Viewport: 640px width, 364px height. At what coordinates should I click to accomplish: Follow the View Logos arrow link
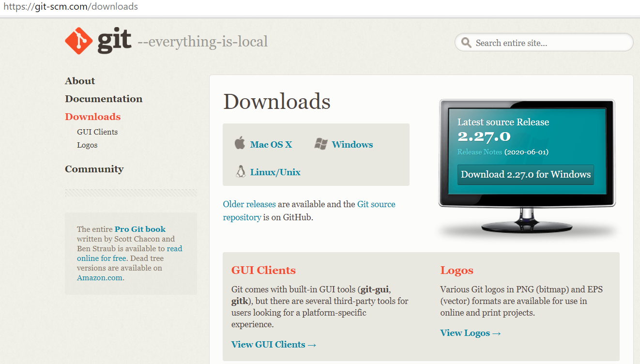pos(470,333)
